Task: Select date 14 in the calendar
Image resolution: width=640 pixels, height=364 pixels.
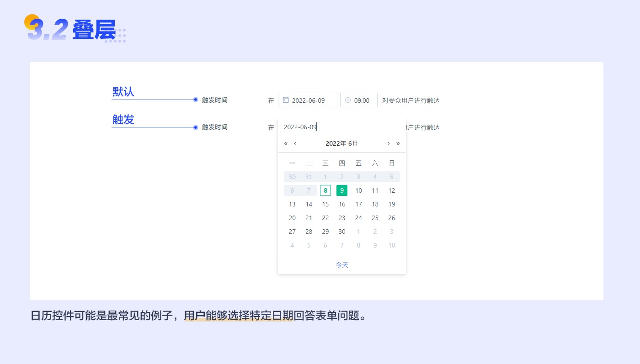Action: click(x=309, y=204)
